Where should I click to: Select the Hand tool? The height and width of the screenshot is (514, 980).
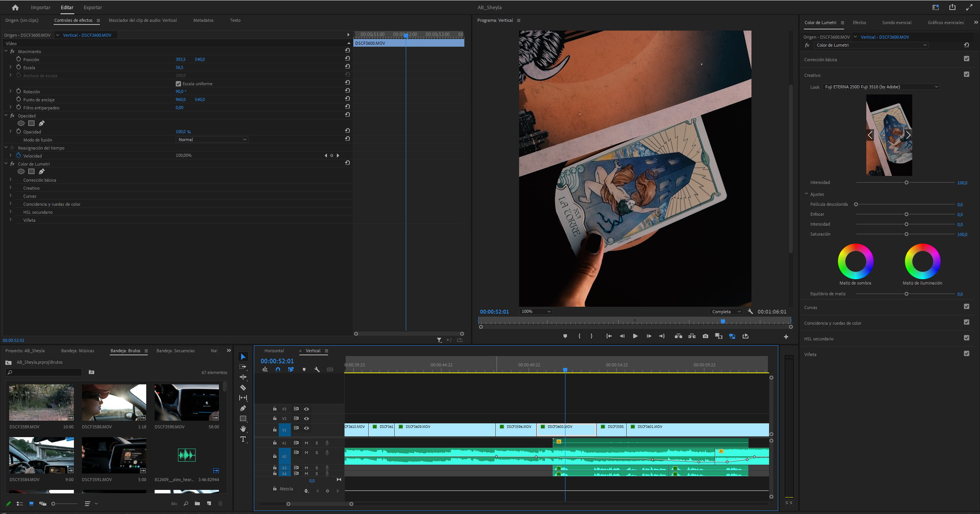click(243, 429)
